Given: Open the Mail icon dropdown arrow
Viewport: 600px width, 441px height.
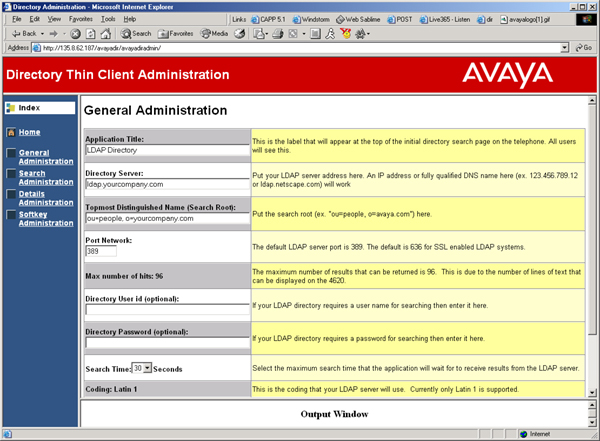Looking at the screenshot, I should click(267, 34).
